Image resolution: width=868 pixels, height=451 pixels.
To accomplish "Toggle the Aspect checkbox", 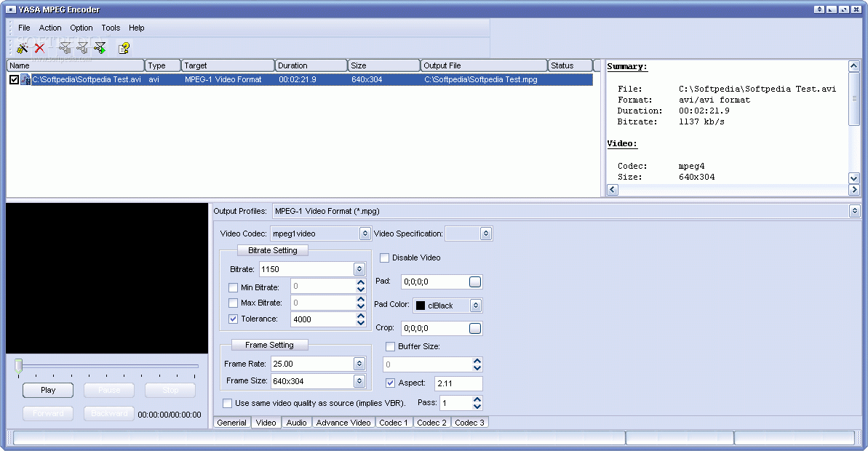I will 390,383.
